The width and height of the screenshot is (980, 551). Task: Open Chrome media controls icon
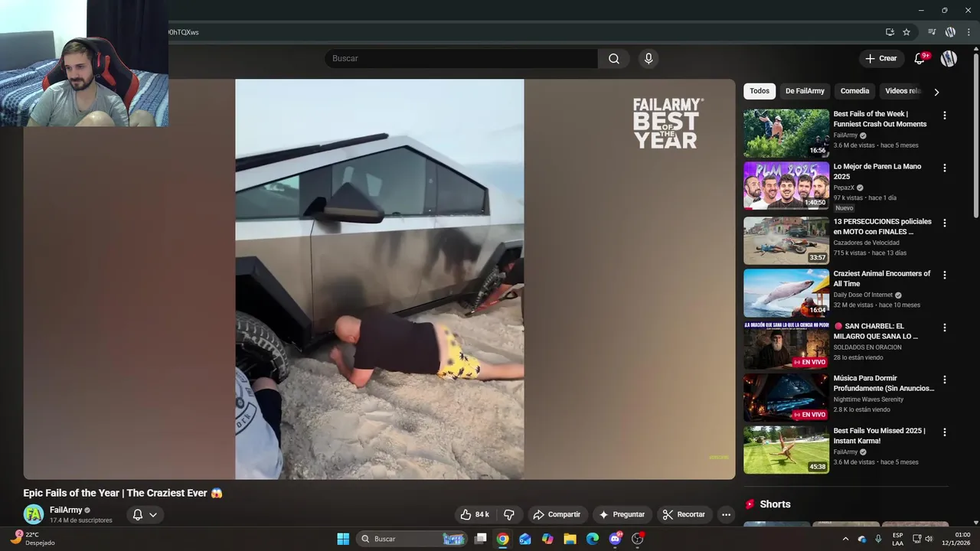click(932, 32)
